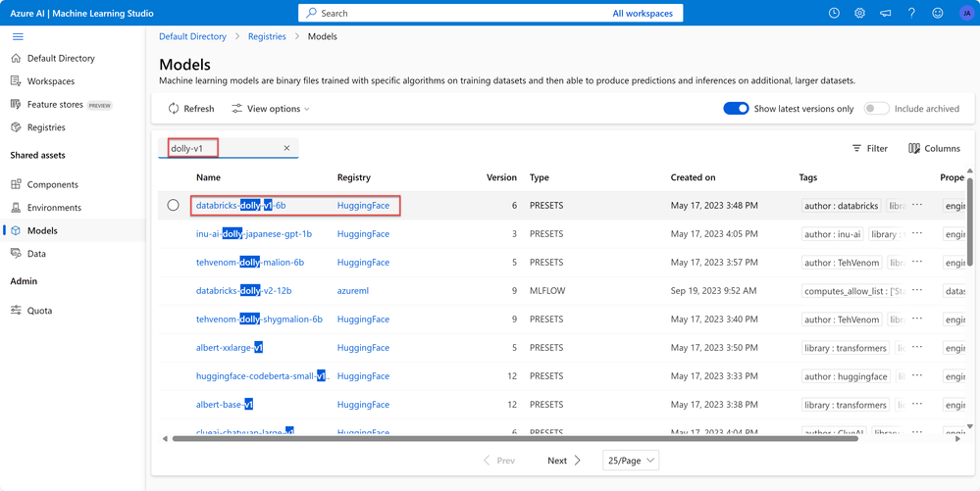Open tehvenom-dolly-malion-6b model

[x=250, y=263]
